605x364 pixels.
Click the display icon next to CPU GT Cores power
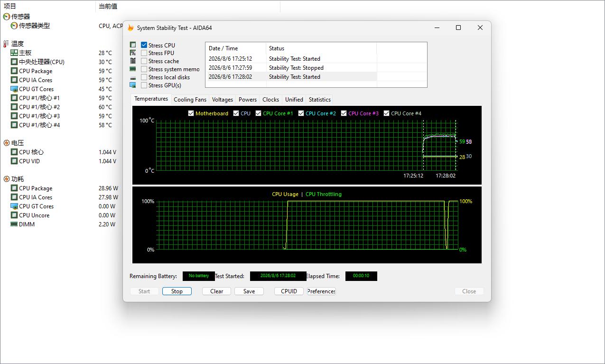(x=14, y=206)
